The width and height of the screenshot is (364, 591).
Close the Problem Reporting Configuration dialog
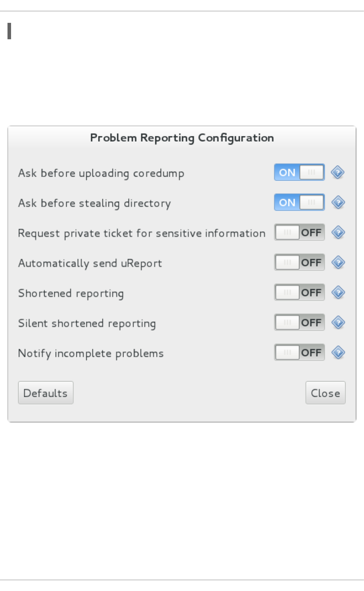tap(325, 393)
